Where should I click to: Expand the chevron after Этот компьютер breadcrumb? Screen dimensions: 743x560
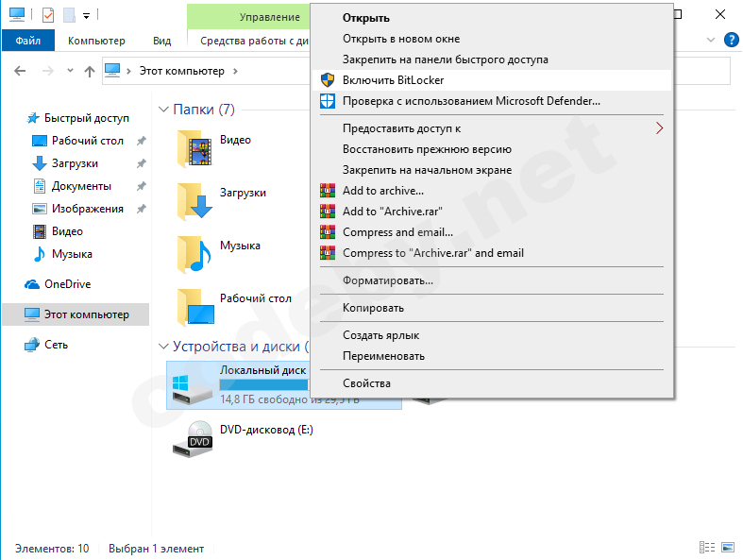[235, 71]
